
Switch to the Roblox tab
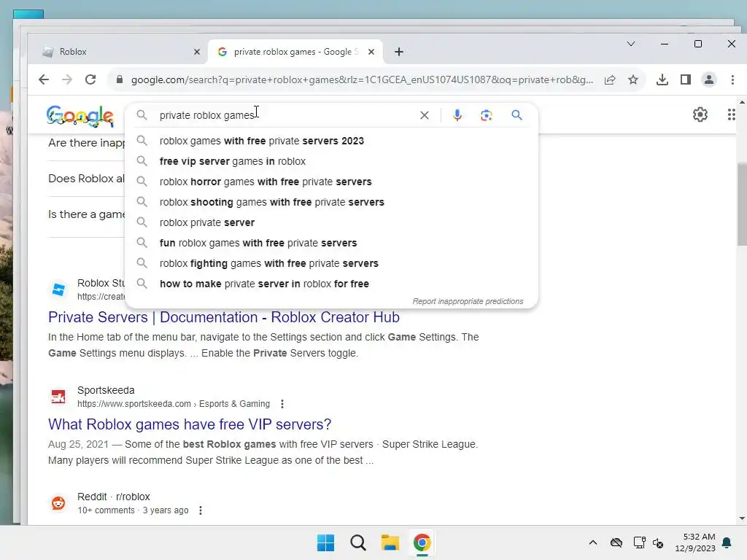pyautogui.click(x=117, y=52)
